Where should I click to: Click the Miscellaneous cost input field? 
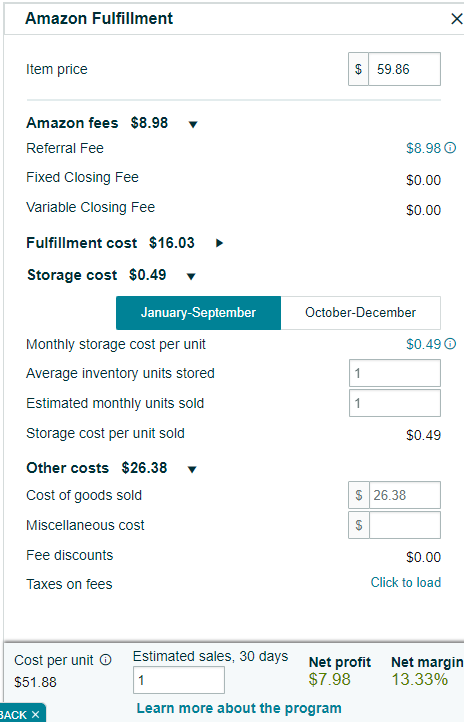404,525
